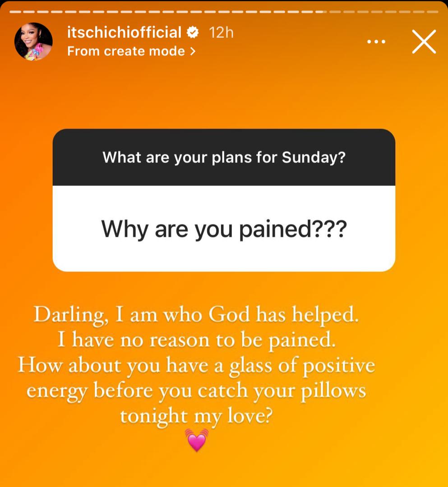Jump to the last story progress segment

tap(433, 12)
